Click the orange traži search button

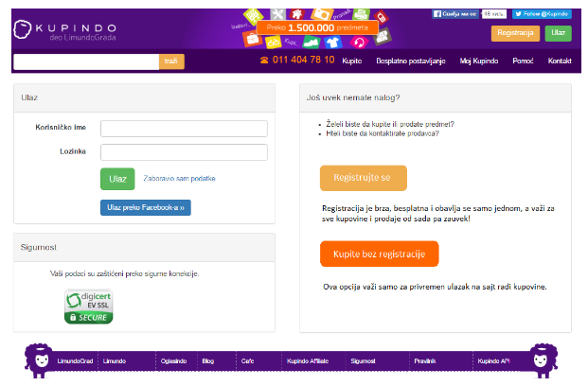[171, 61]
